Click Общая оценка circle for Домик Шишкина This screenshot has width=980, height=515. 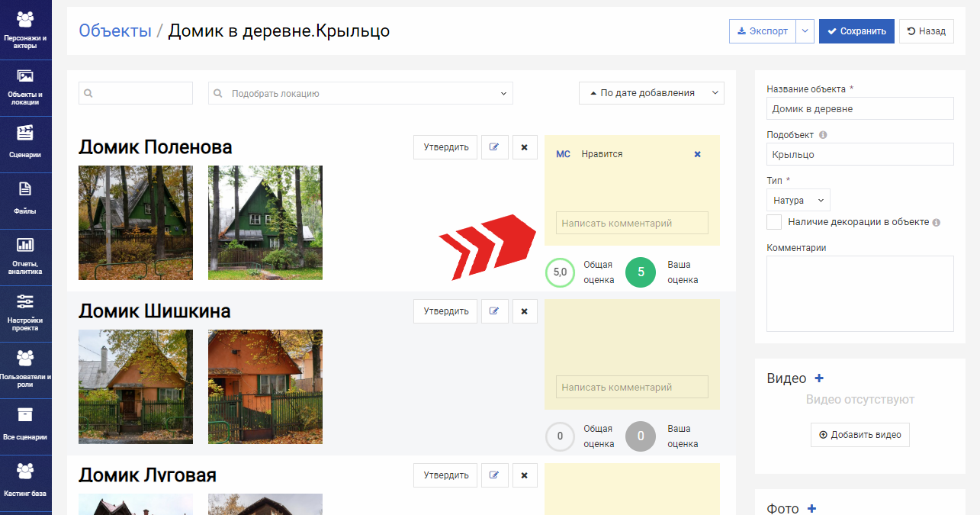tap(561, 436)
